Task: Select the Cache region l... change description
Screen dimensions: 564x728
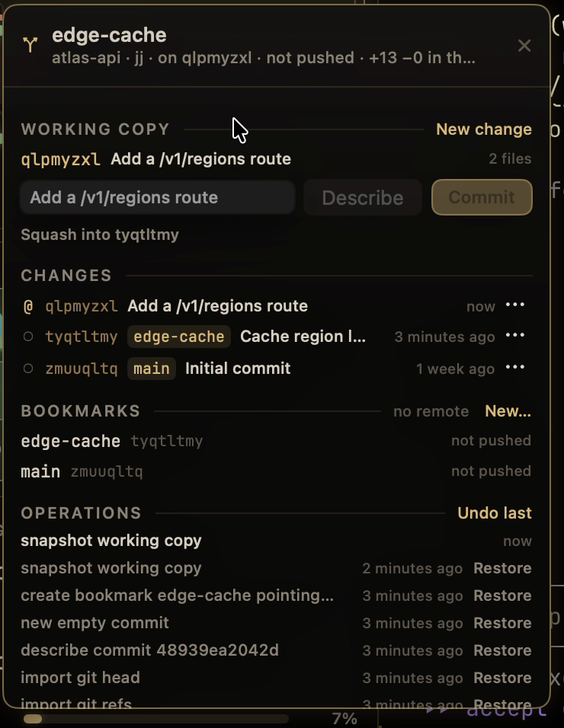Action: 303,337
